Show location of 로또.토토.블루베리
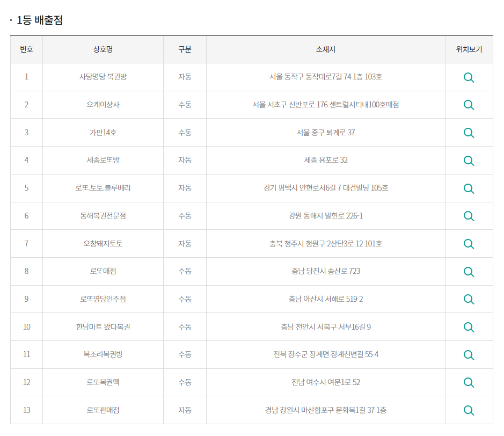The height and width of the screenshot is (436, 504). (x=469, y=188)
